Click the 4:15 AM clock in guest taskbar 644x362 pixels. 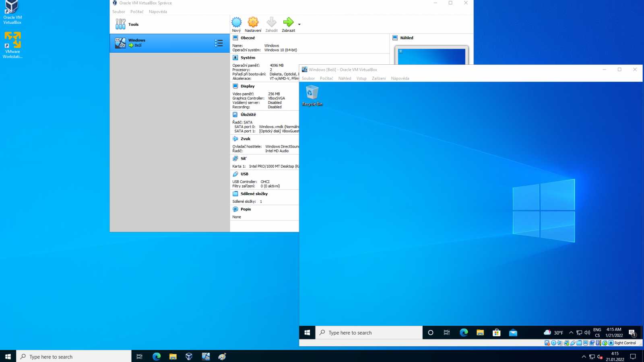point(614,333)
